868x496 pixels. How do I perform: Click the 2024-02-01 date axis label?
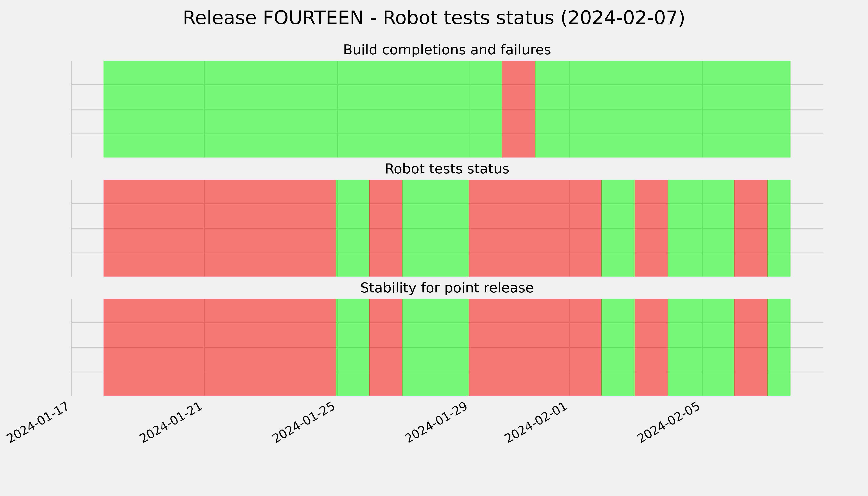pos(538,422)
